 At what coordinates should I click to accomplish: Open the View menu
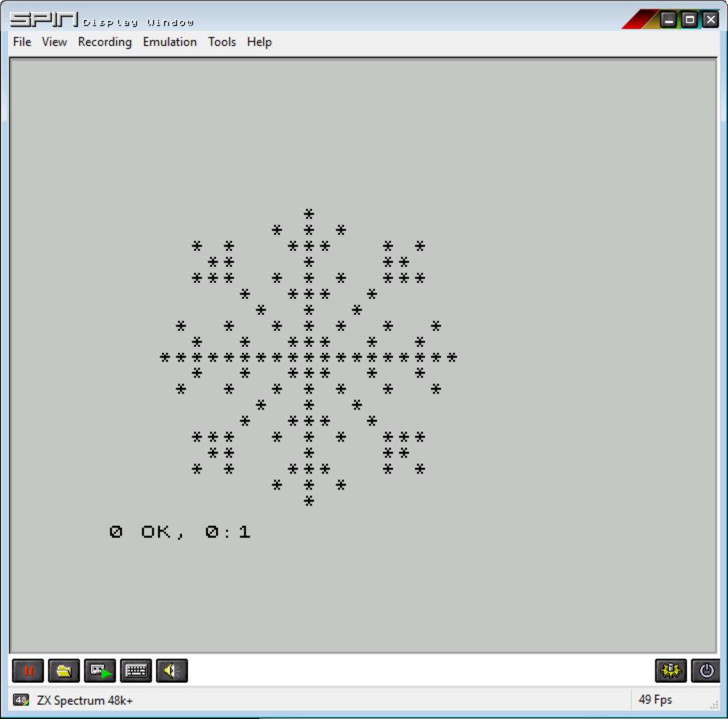pos(55,42)
